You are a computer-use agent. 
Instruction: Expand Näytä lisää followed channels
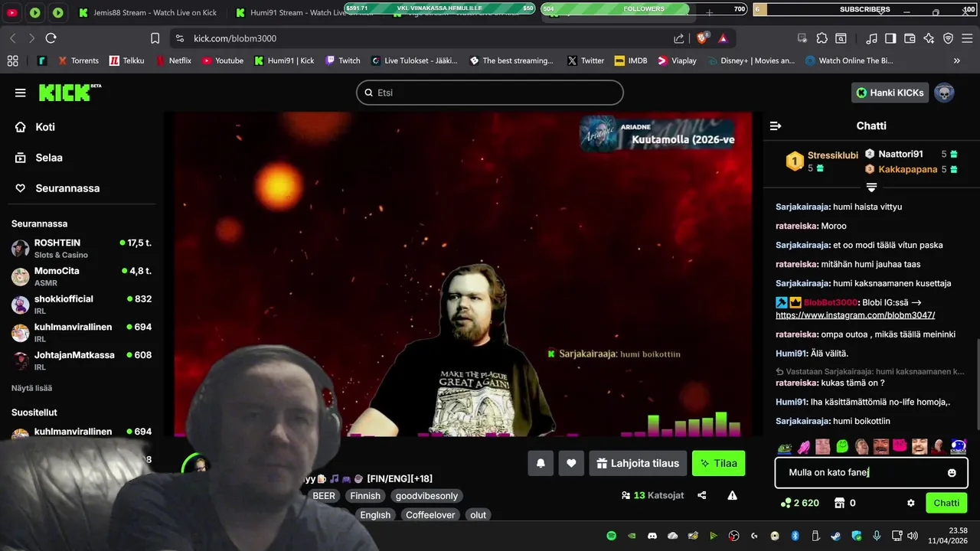(x=31, y=388)
